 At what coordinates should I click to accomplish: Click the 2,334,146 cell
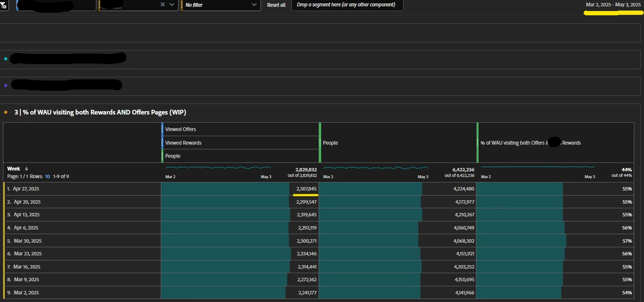coord(240,254)
